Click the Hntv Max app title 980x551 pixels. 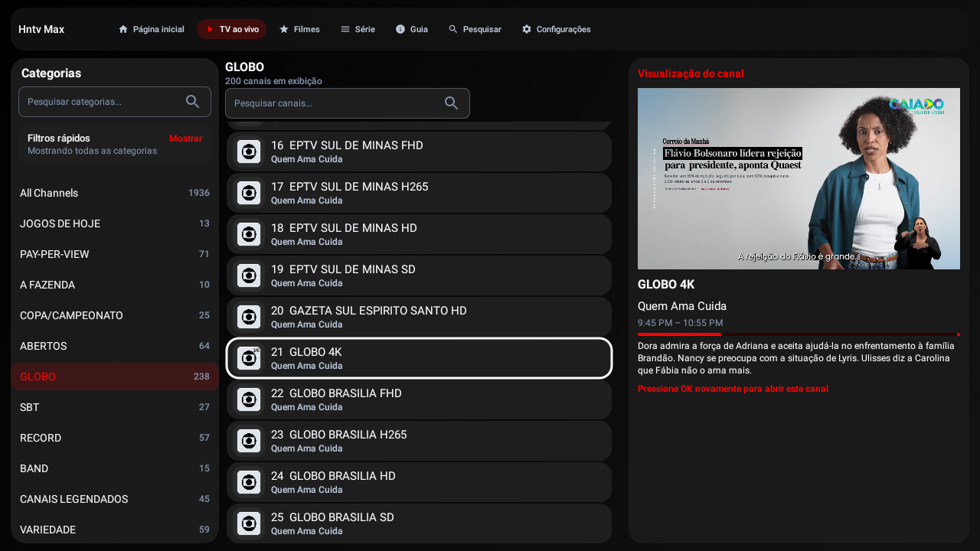click(41, 29)
